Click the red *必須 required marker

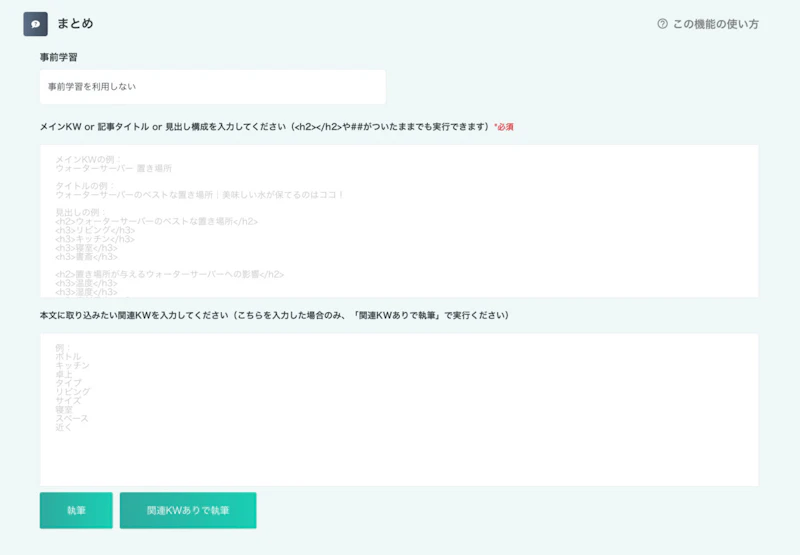504,127
